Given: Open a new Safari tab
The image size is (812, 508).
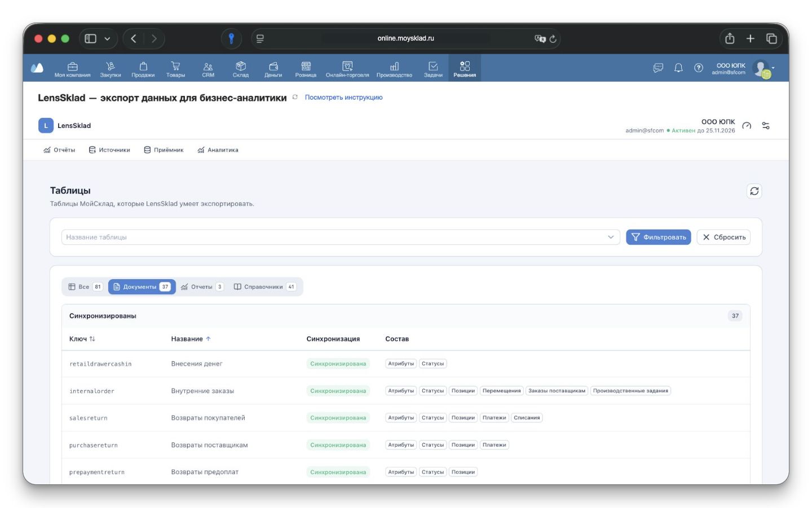Looking at the screenshot, I should pos(751,38).
